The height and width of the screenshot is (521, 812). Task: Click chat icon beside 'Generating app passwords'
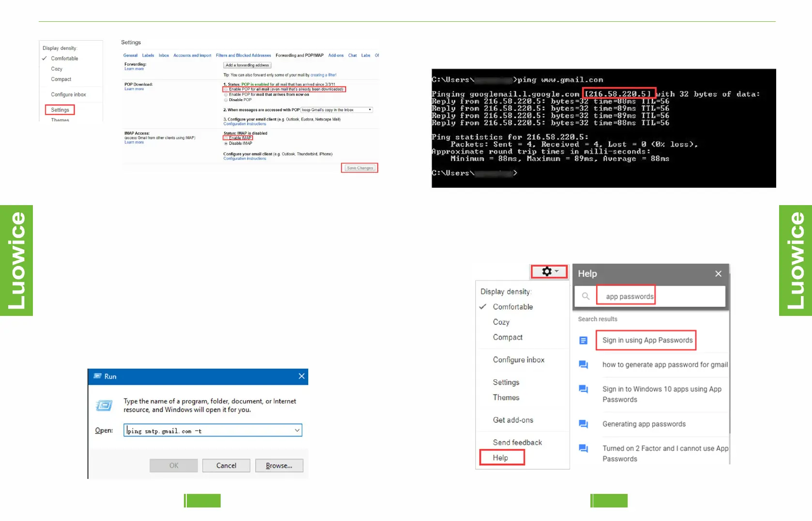click(584, 424)
